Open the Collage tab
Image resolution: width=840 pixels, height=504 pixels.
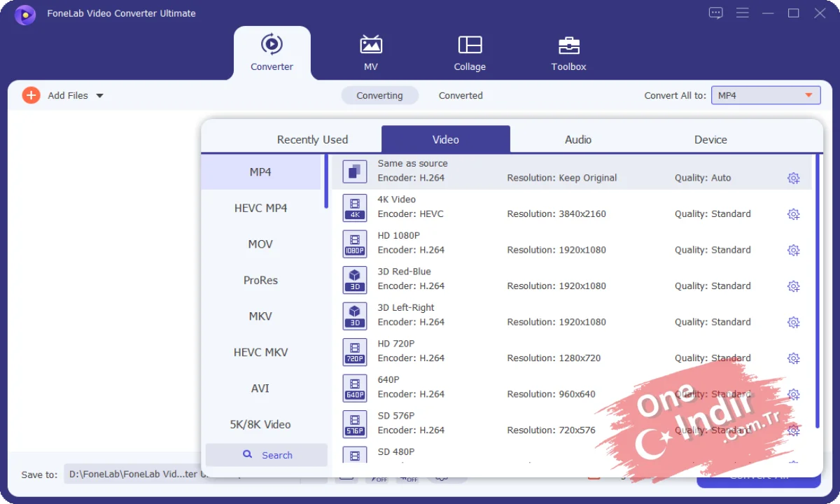tap(470, 53)
